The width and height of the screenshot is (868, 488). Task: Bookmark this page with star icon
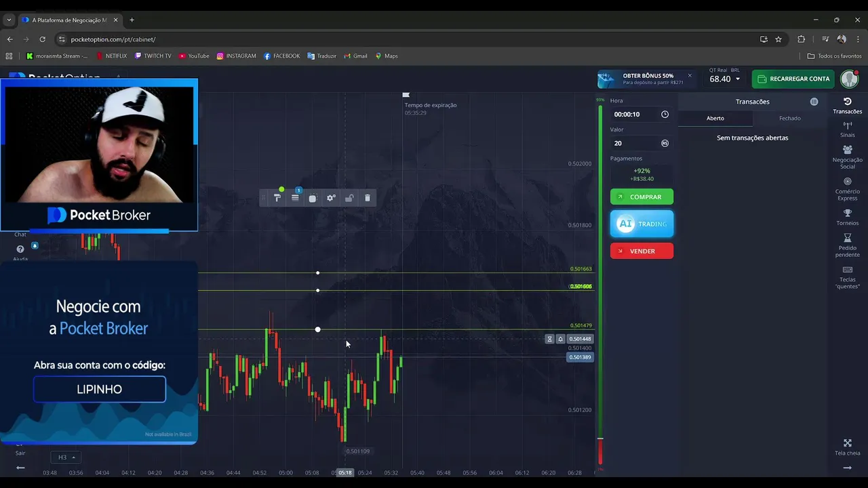click(778, 39)
